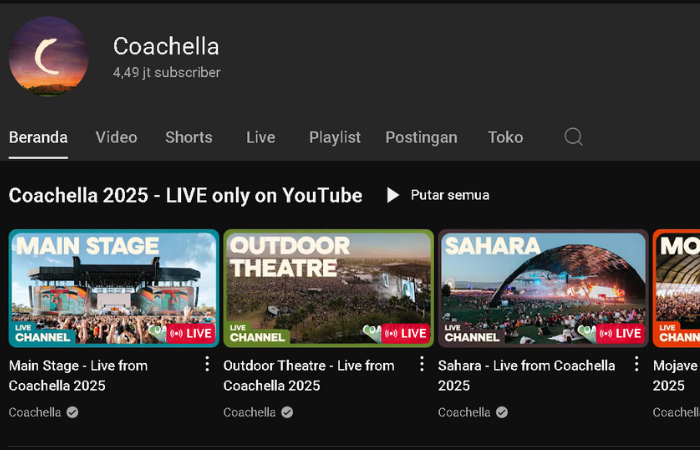Screen dimensions: 700x450
Task: Open the partially visible Mojave stream thumbnail
Action: [x=676, y=288]
